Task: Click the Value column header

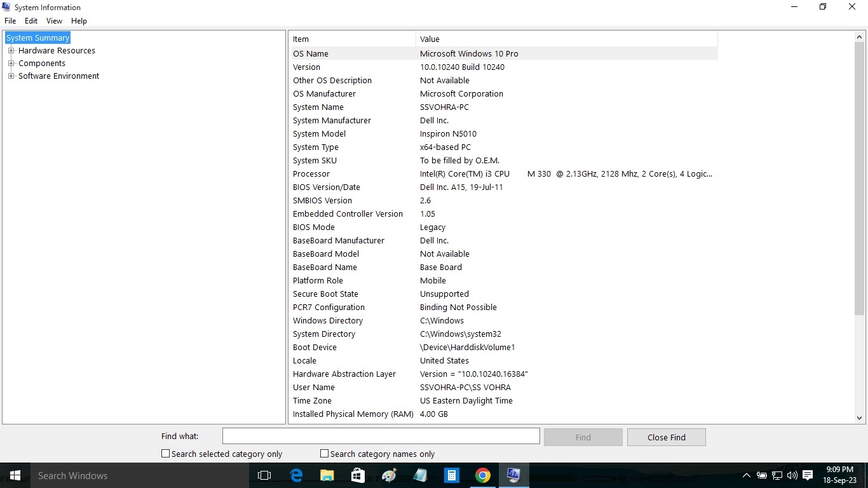Action: coord(567,39)
